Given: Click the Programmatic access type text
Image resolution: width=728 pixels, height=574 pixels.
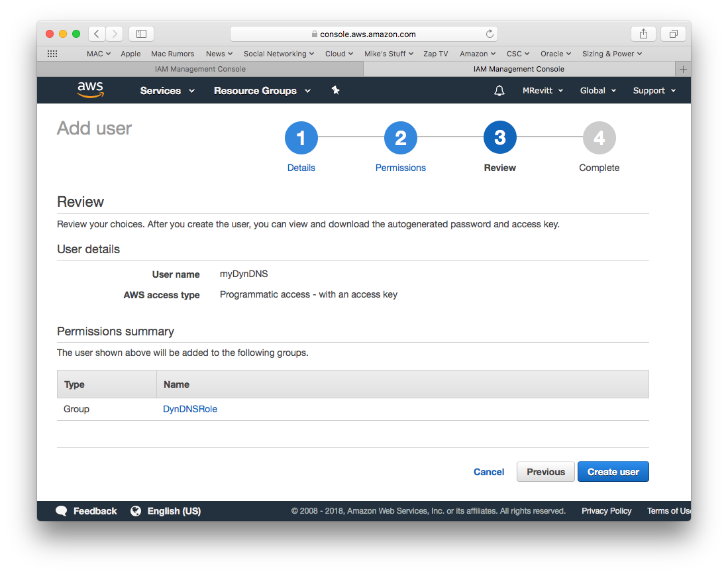Looking at the screenshot, I should coord(309,294).
